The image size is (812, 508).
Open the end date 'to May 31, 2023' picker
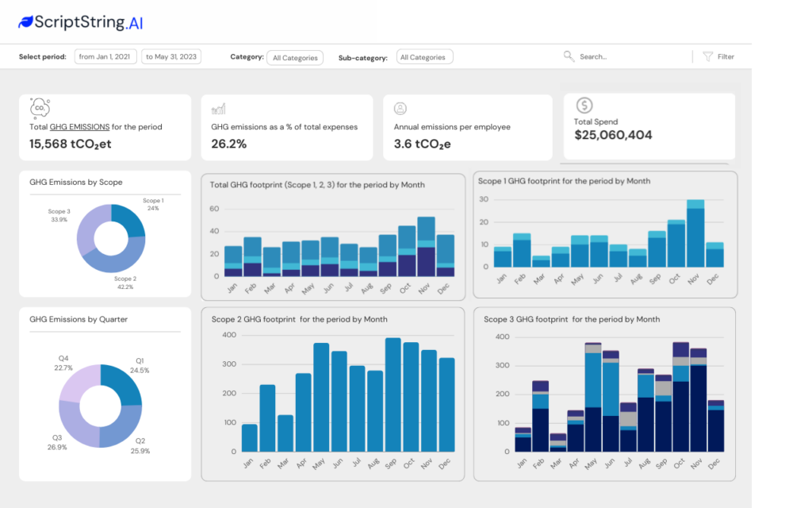point(170,56)
